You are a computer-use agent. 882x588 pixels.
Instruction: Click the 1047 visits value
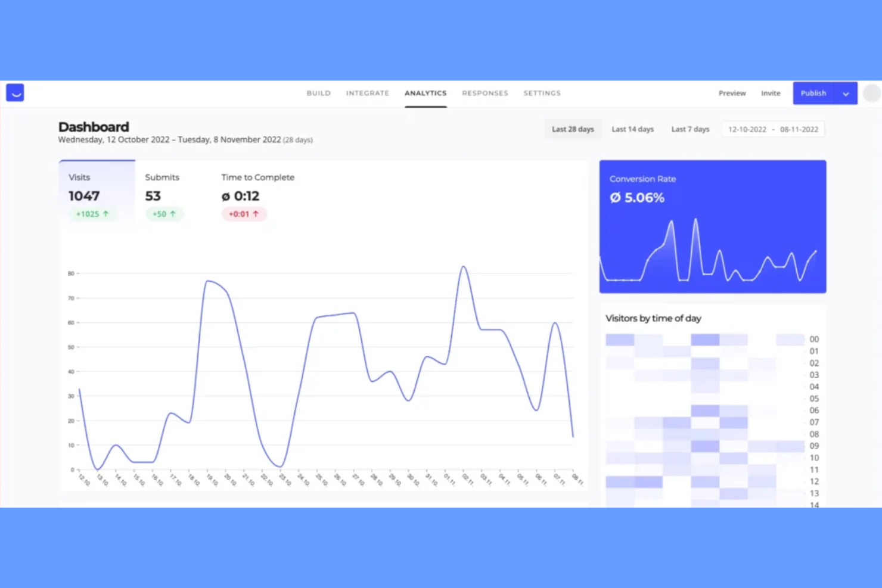click(x=84, y=196)
